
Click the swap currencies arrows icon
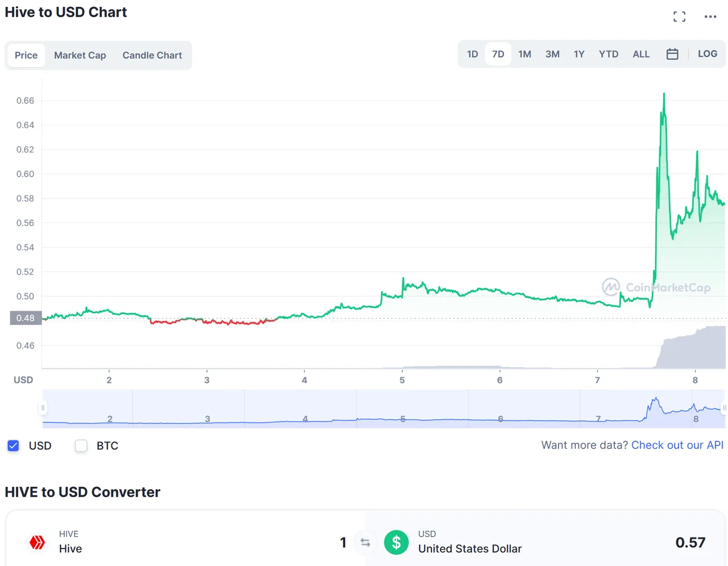click(x=365, y=543)
